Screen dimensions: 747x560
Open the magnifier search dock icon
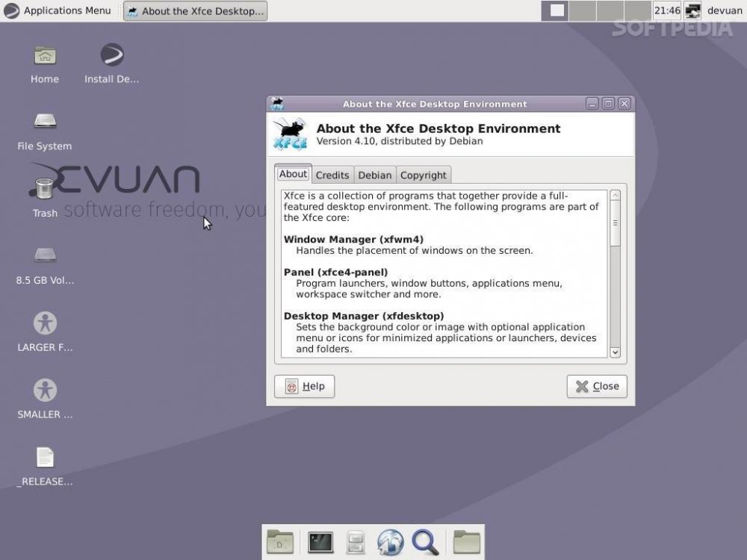(x=425, y=542)
